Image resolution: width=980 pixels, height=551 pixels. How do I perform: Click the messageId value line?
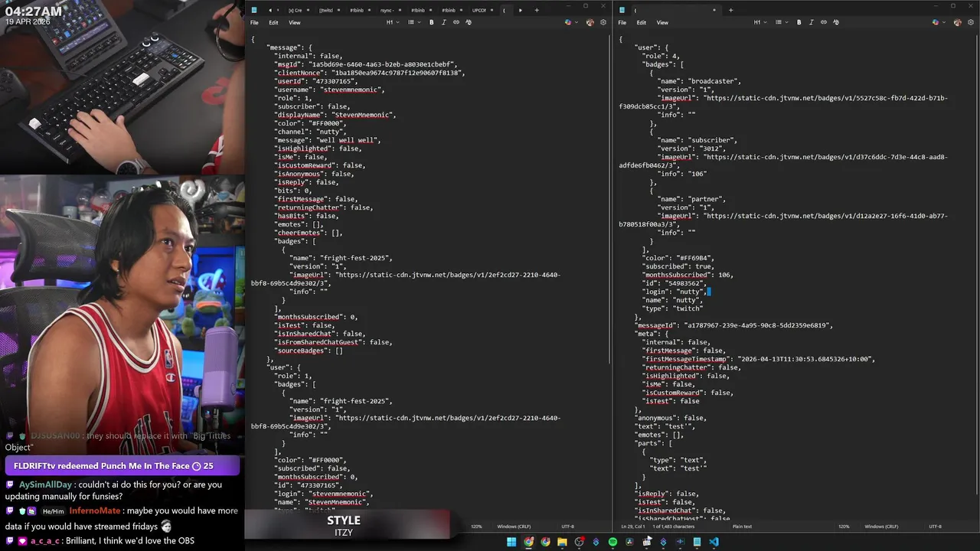tap(733, 325)
